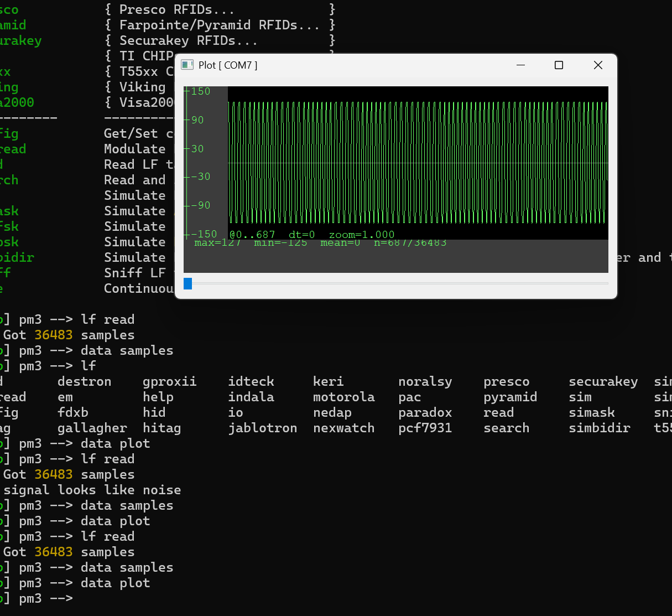Click 'indala' in the lf command list
Viewport: 672px width, 616px height.
click(251, 397)
